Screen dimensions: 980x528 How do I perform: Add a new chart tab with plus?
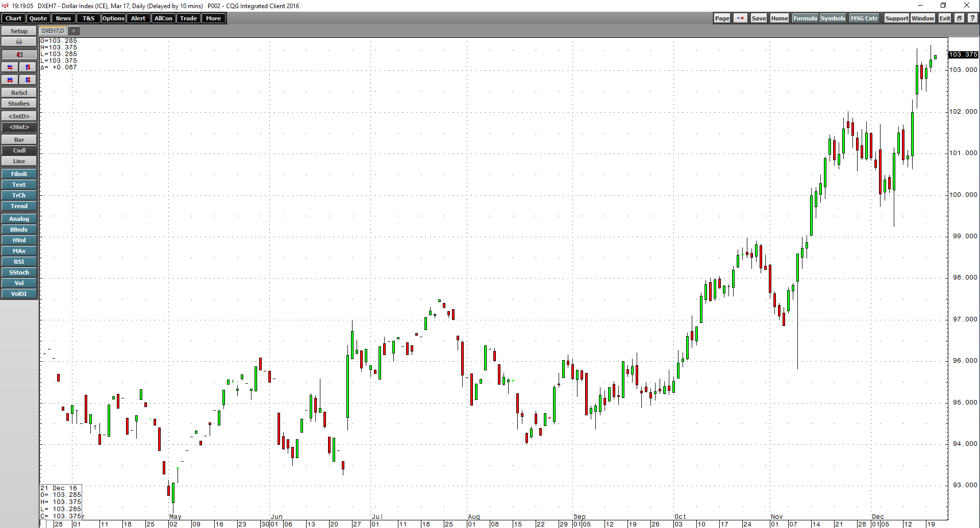pyautogui.click(x=73, y=31)
